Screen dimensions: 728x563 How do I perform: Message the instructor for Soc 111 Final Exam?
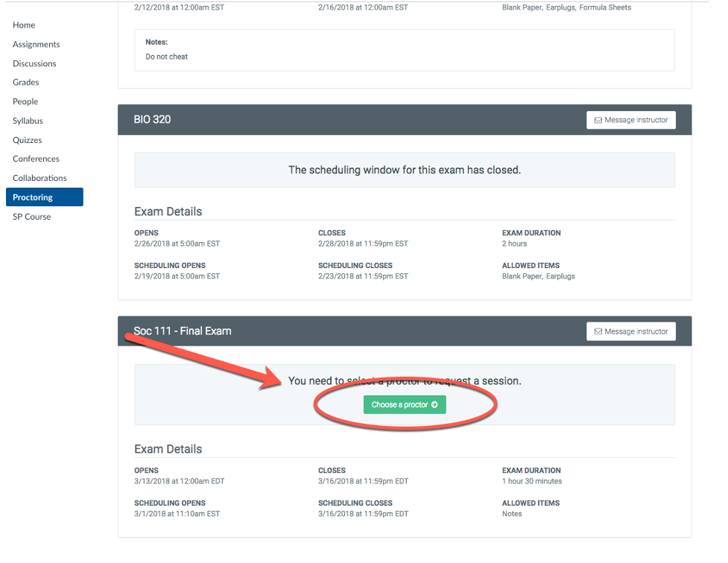(x=630, y=331)
